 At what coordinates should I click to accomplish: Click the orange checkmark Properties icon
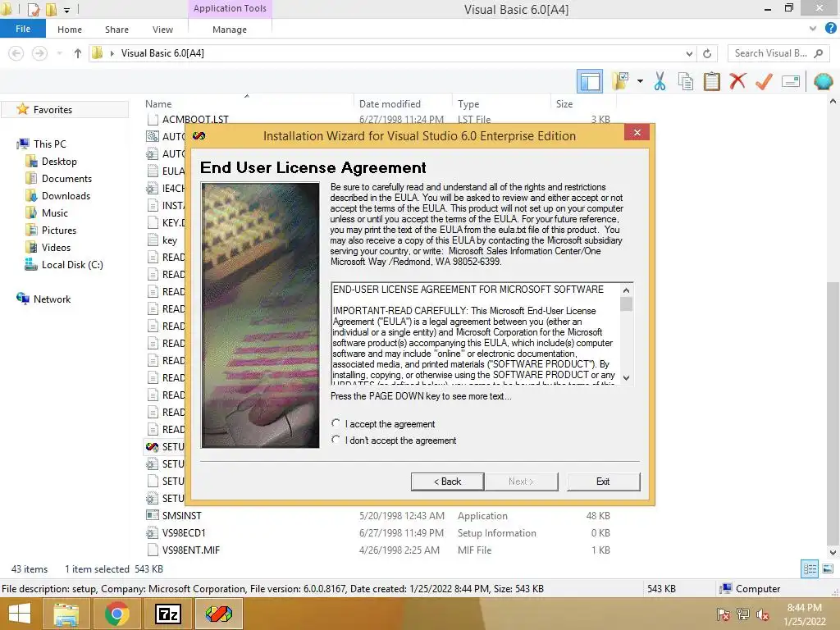[764, 81]
